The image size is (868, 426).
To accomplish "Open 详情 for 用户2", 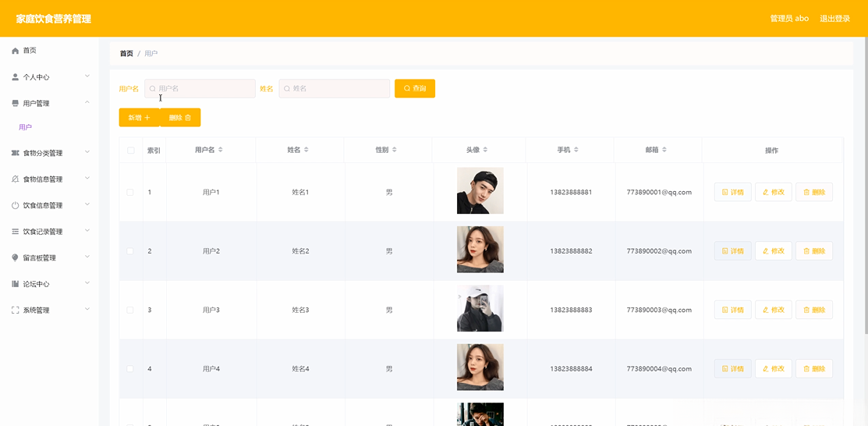I will tap(732, 251).
